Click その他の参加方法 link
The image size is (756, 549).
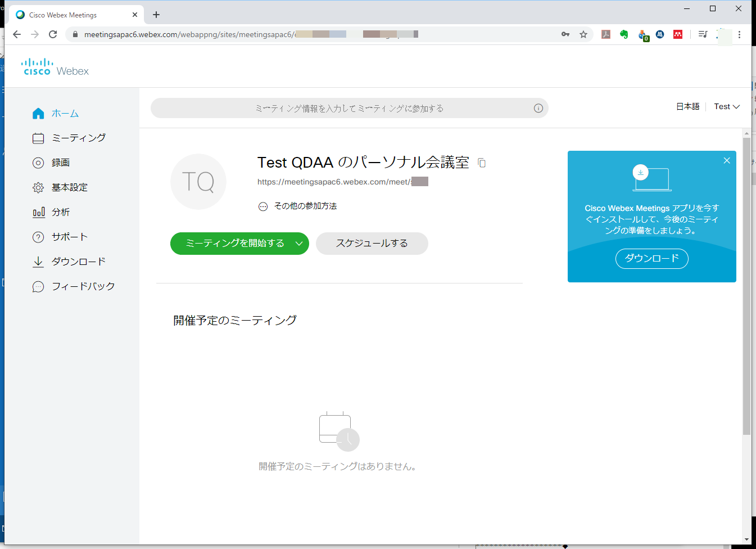[x=305, y=206]
